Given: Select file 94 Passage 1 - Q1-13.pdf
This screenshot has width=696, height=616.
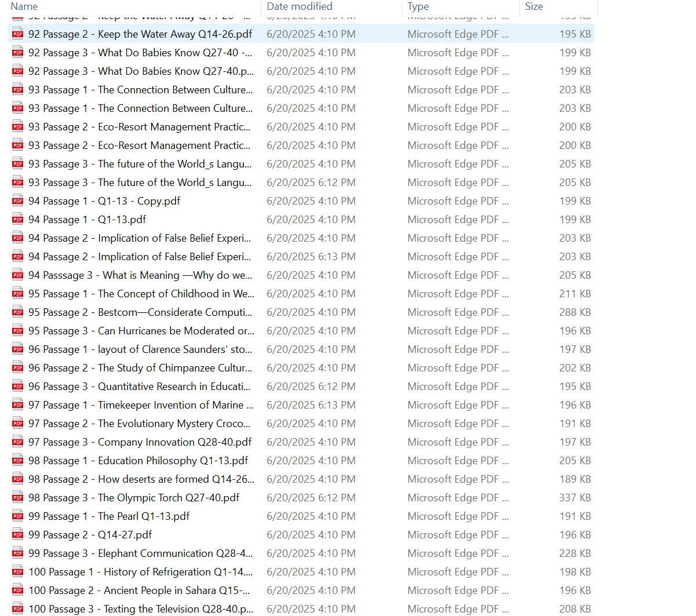Looking at the screenshot, I should point(87,220).
